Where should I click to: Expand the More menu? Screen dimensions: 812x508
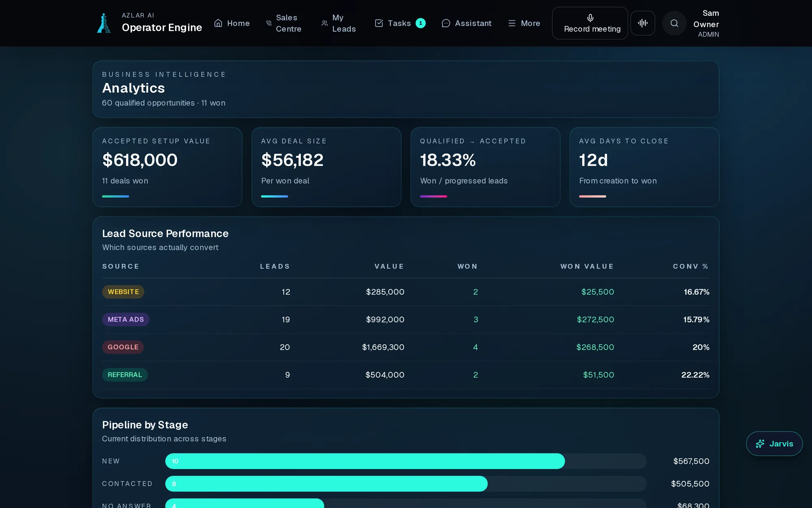tap(524, 23)
